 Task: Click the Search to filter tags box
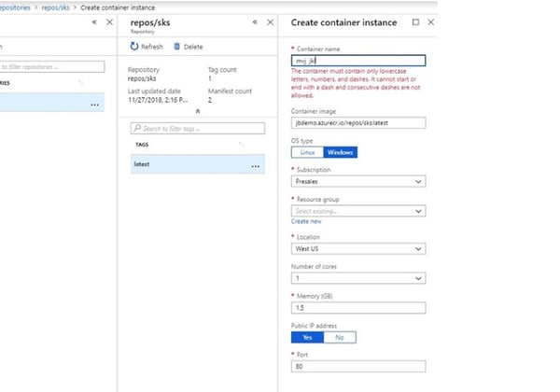click(x=198, y=128)
